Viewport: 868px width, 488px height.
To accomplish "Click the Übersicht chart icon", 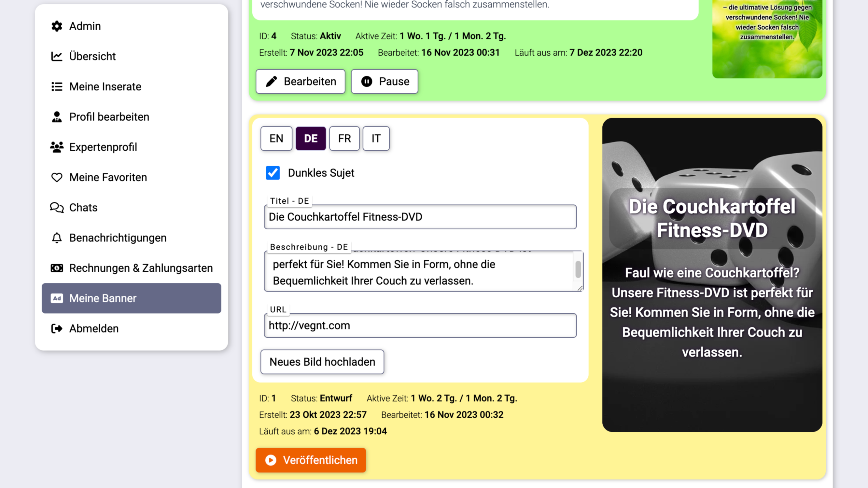I will [57, 56].
